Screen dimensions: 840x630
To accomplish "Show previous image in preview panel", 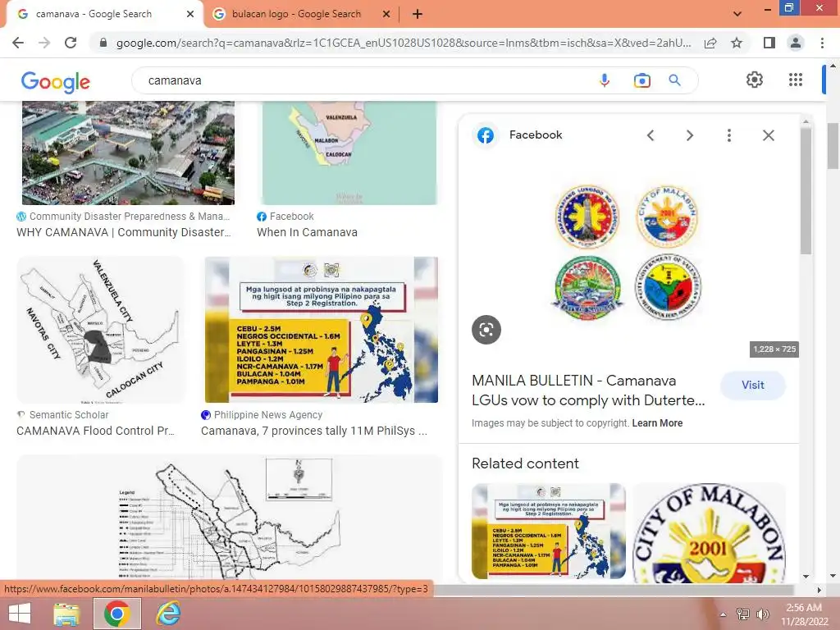I will [x=651, y=135].
